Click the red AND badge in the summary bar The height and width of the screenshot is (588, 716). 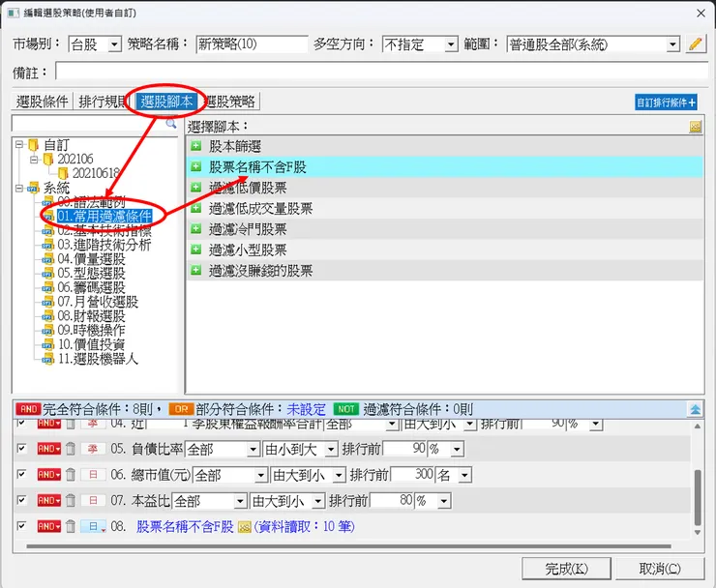tap(28, 409)
